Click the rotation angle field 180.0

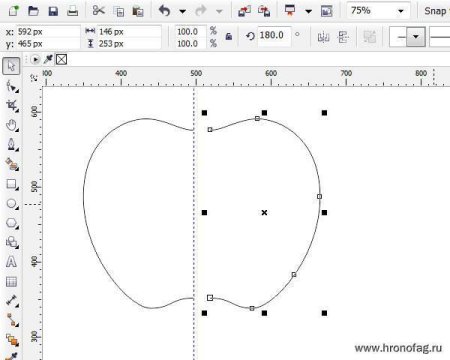273,35
